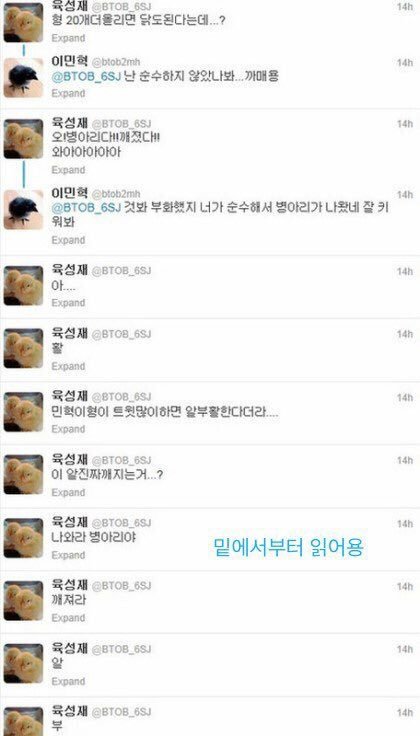Click chick avatar beside the '아....' tweet
Image resolution: width=420 pixels, height=736 pixels.
(x=23, y=286)
